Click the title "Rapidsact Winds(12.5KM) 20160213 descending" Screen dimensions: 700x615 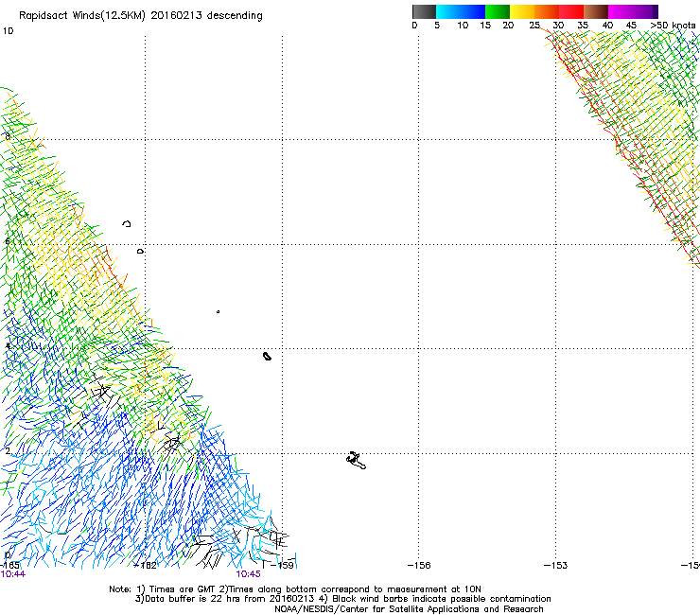[141, 16]
